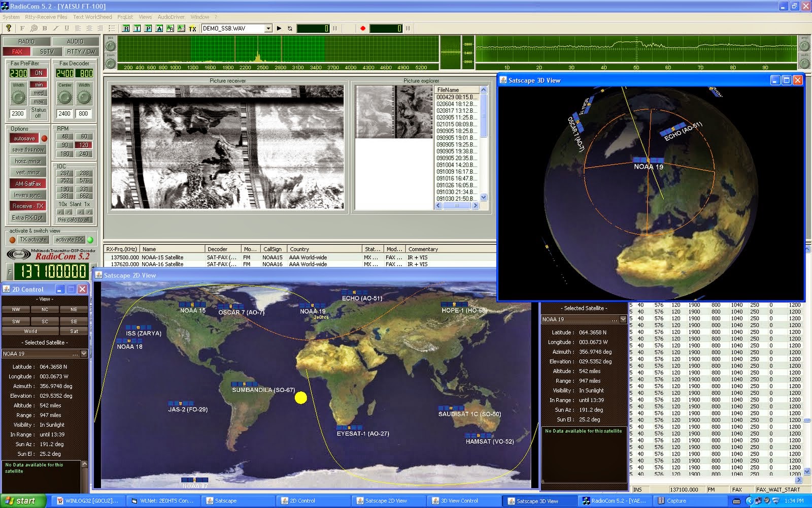The height and width of the screenshot is (508, 812).
Task: Select the P decoder icon on the toolbar
Action: click(x=148, y=29)
